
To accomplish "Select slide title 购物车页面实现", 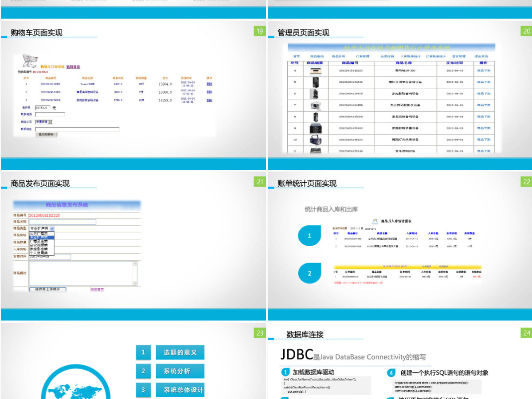I will point(37,32).
